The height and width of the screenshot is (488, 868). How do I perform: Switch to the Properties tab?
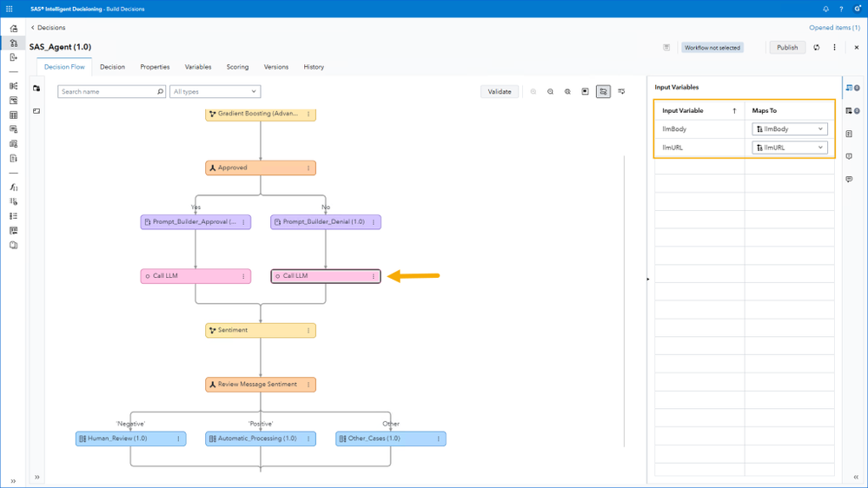tap(155, 67)
